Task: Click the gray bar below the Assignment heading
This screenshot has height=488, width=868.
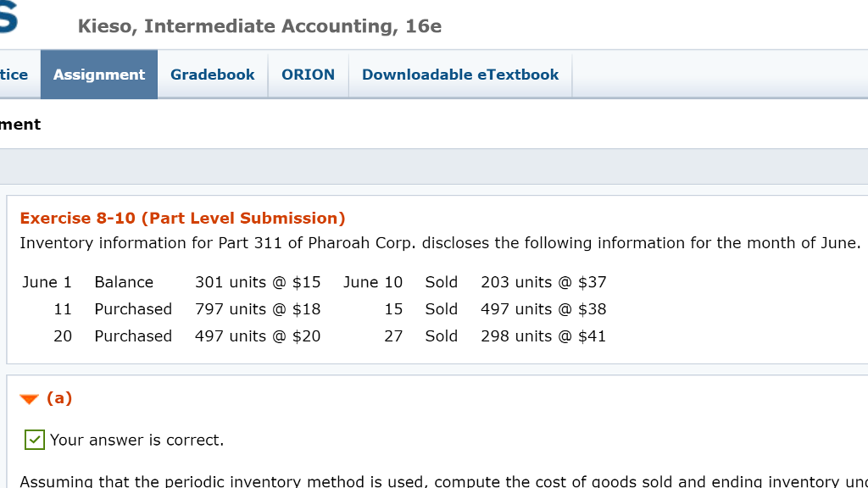Action: point(434,164)
